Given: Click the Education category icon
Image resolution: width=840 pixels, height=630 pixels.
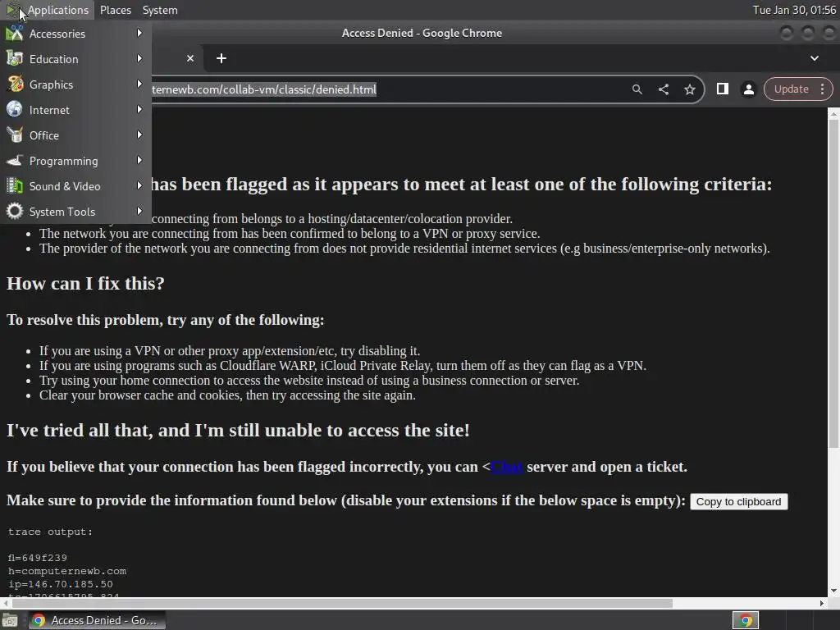Looking at the screenshot, I should tap(15, 58).
